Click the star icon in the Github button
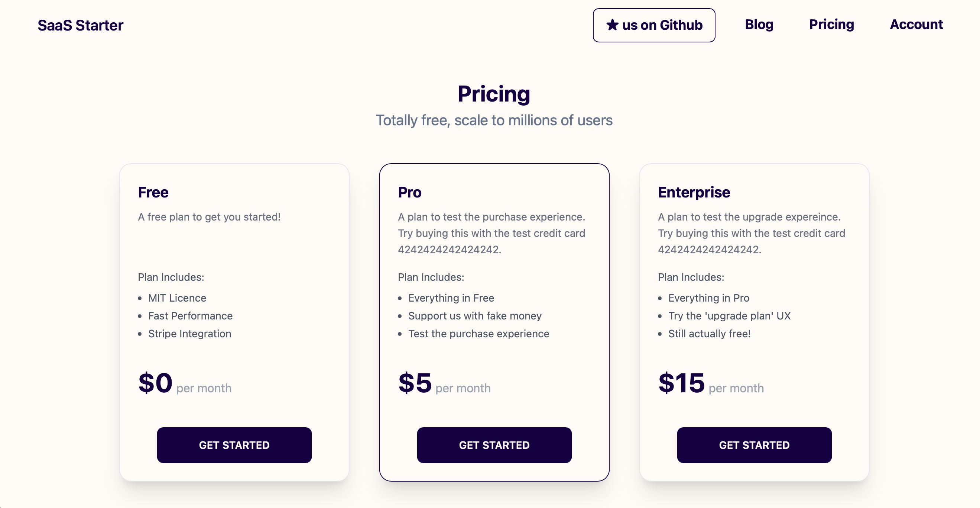Viewport: 980px width, 508px height. coord(612,25)
